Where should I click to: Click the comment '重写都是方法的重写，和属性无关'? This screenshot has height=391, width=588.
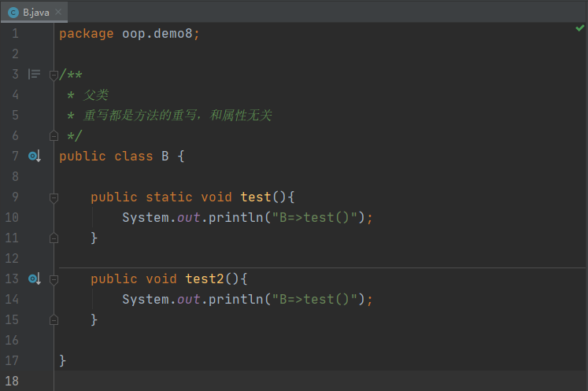pos(177,115)
